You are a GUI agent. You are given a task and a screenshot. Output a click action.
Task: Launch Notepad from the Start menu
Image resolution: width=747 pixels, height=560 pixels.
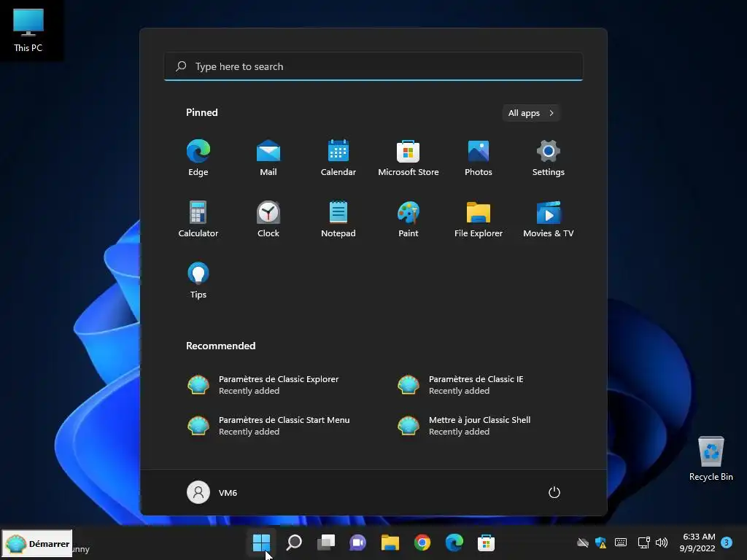pos(338,219)
